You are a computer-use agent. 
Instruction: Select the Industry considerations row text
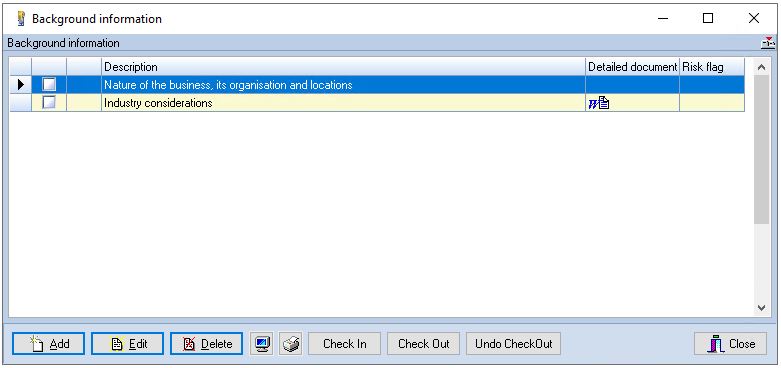[158, 103]
